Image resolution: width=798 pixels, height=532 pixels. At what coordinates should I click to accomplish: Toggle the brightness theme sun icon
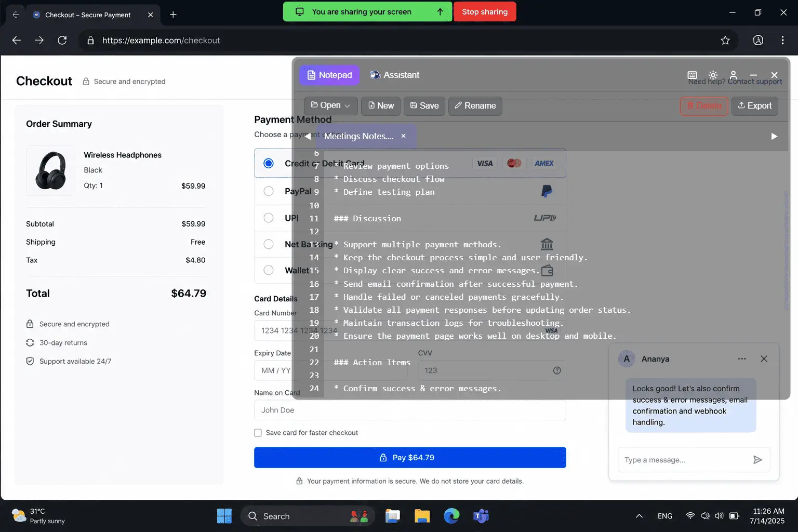tap(713, 75)
